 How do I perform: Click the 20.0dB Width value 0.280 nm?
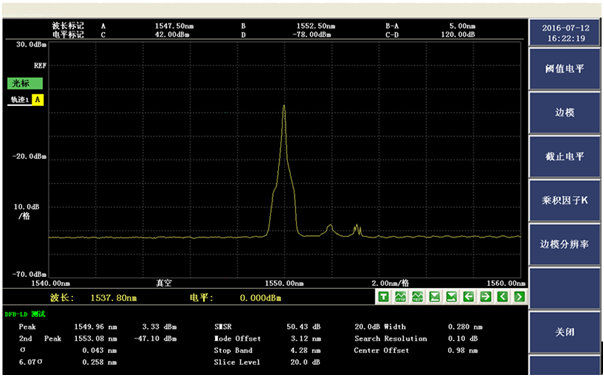(x=465, y=327)
